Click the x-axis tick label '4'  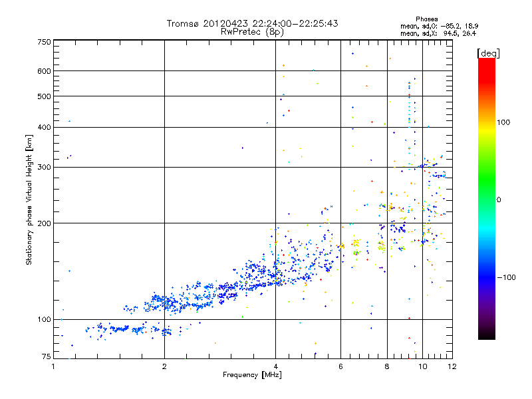[275, 366]
